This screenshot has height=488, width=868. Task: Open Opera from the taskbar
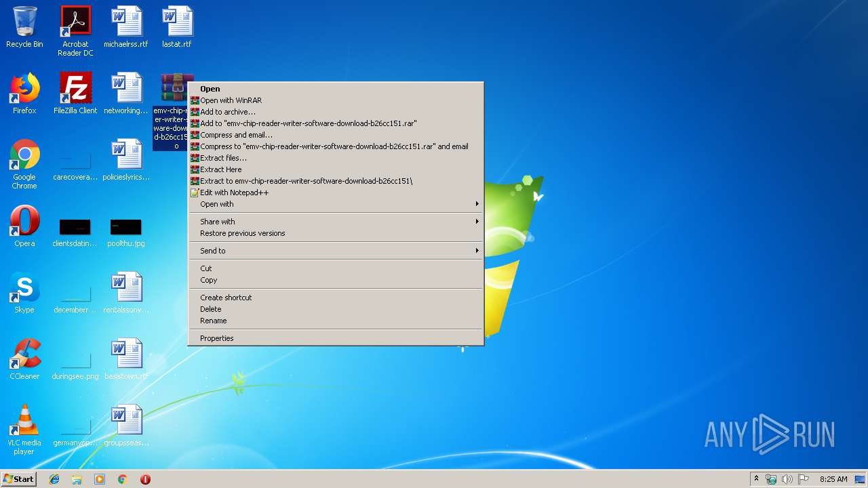(x=145, y=479)
